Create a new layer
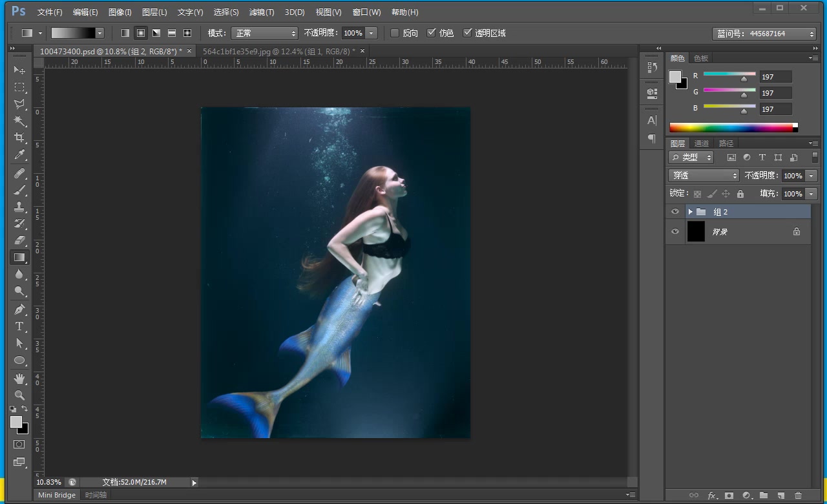This screenshot has height=504, width=827. coord(781,496)
